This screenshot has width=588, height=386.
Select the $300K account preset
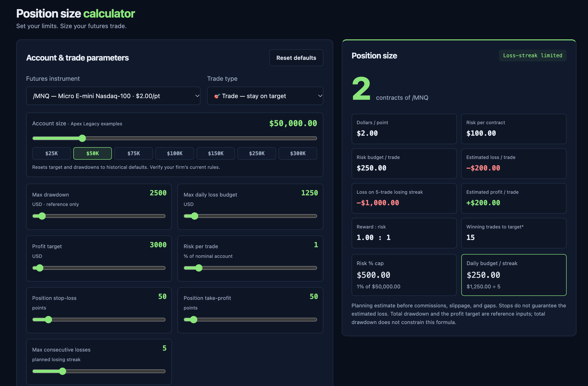click(298, 154)
